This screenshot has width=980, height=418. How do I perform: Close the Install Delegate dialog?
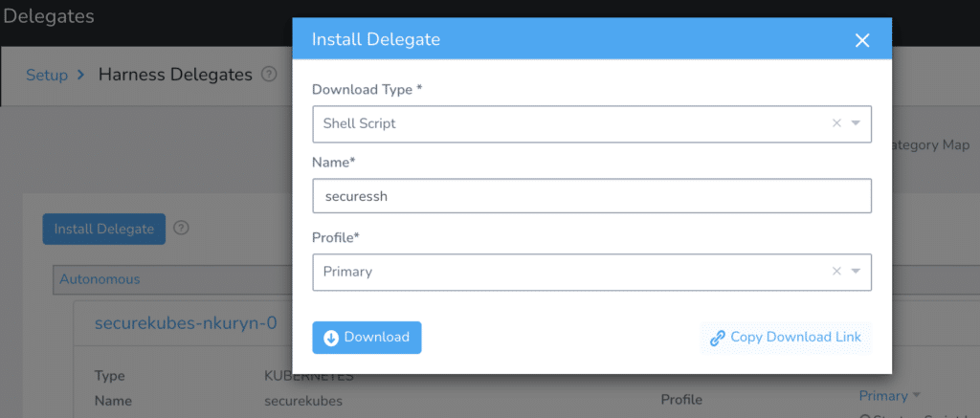(x=862, y=40)
